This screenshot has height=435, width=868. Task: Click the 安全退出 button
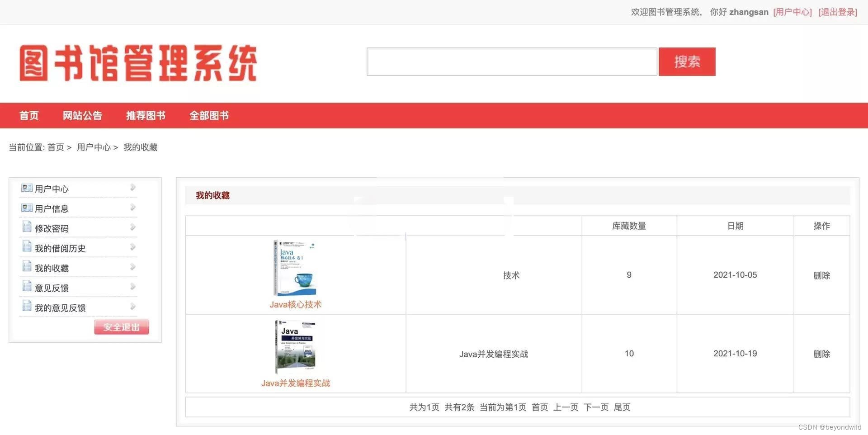pyautogui.click(x=121, y=326)
